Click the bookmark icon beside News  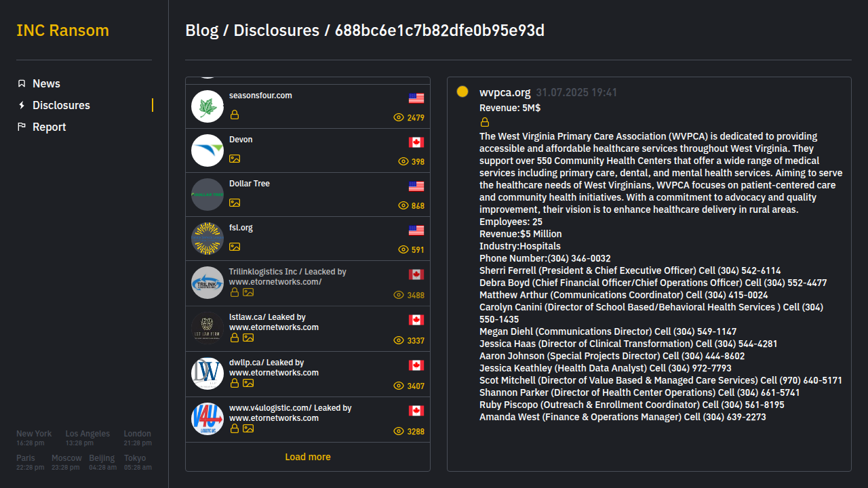(22, 83)
